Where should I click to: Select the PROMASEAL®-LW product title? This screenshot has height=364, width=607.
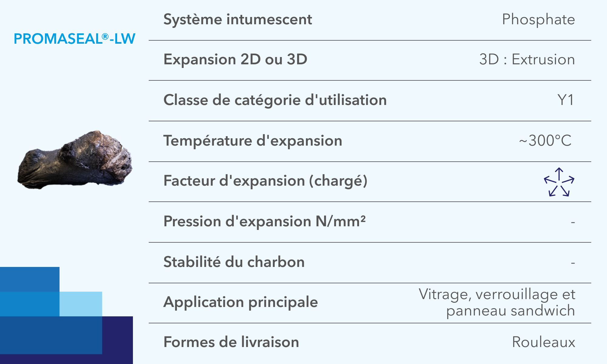pos(74,39)
